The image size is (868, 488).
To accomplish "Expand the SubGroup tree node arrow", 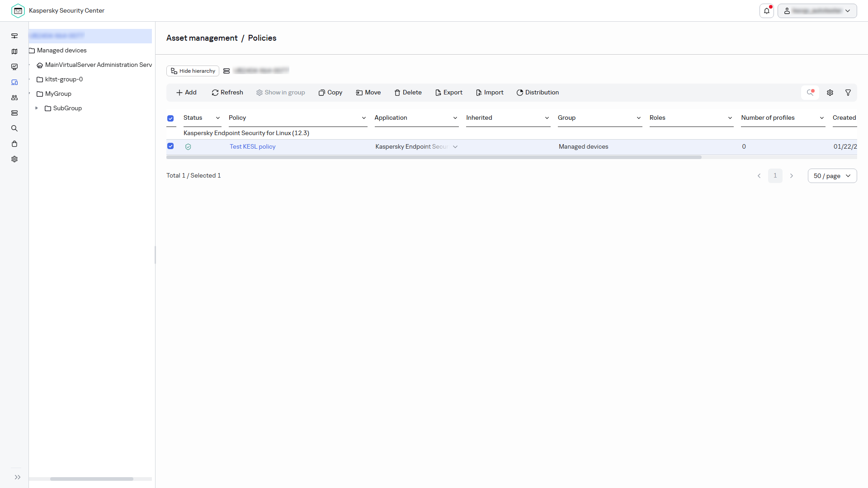I will click(x=37, y=108).
